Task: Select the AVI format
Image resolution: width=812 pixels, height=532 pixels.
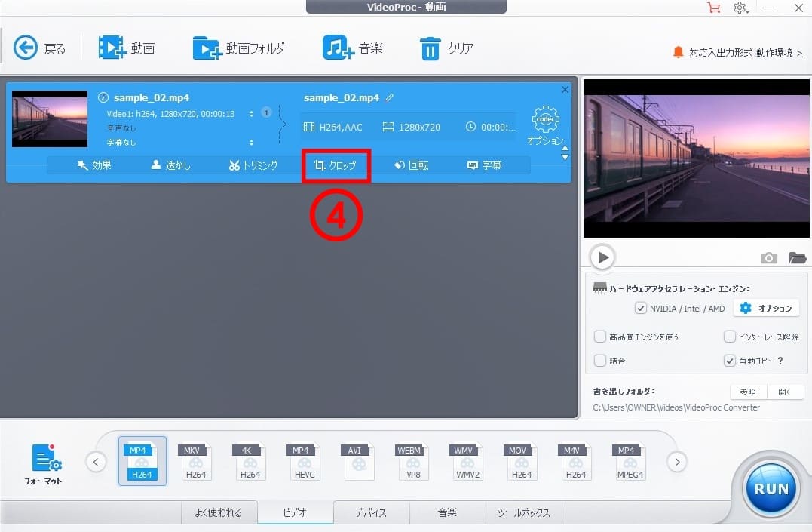Action: 358,461
